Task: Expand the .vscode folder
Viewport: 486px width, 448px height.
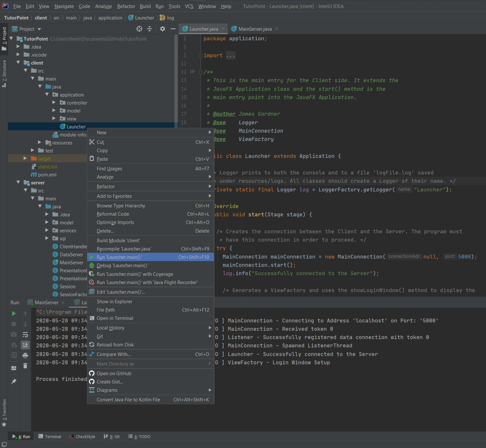Action: pyautogui.click(x=18, y=55)
